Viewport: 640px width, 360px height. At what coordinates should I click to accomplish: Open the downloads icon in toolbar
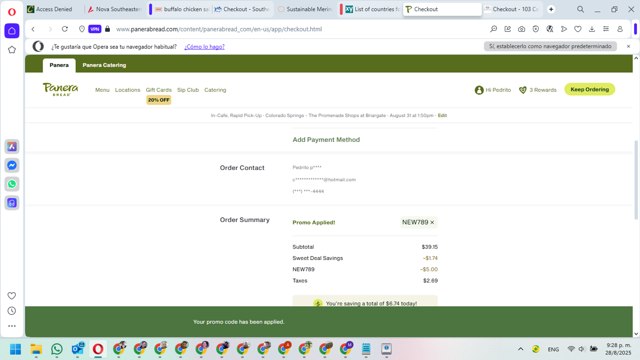point(592,29)
